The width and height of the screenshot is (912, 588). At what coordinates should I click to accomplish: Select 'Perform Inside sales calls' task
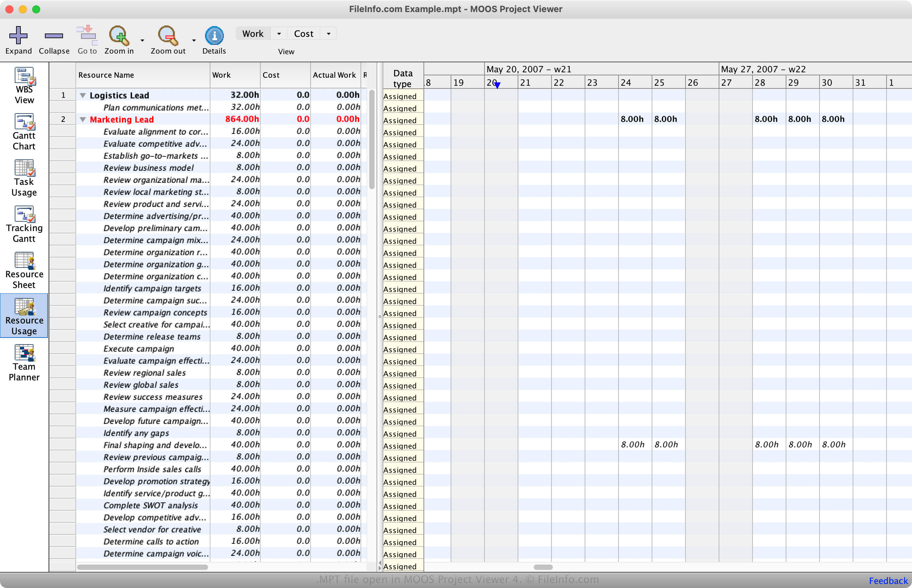pos(152,469)
